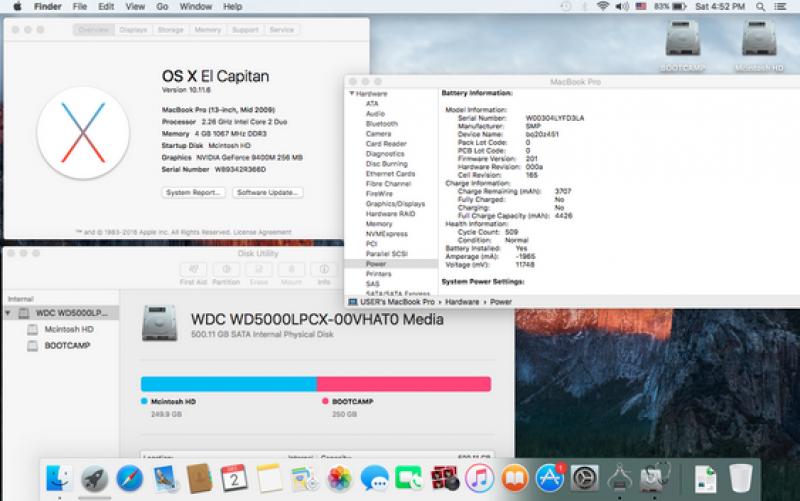Click the Wi-Fi status icon
This screenshot has width=800, height=501.
[603, 7]
